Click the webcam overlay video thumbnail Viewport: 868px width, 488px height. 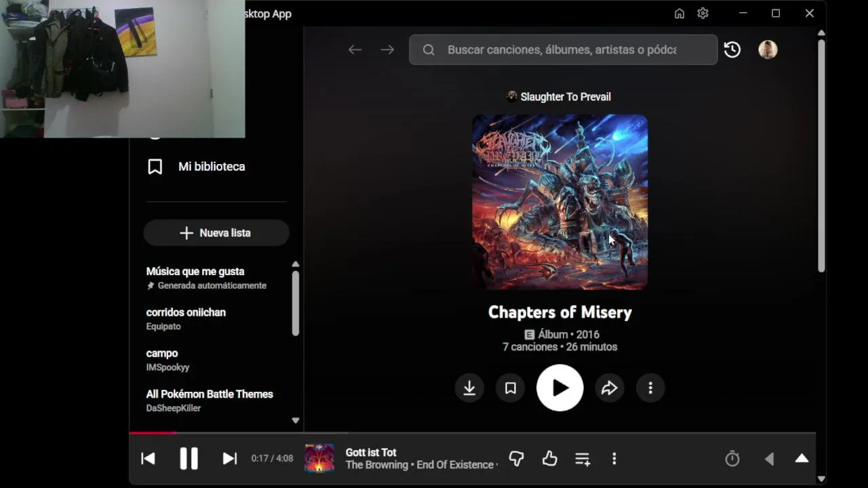click(x=122, y=68)
